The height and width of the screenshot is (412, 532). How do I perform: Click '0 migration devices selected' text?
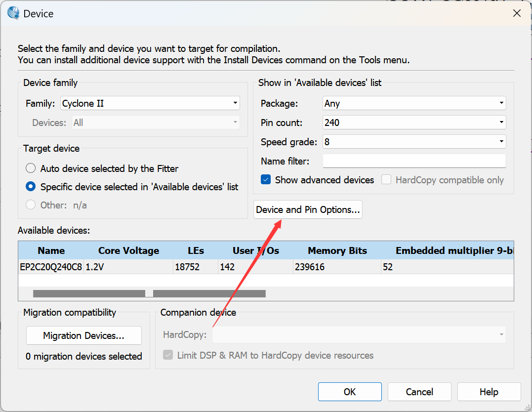click(84, 356)
